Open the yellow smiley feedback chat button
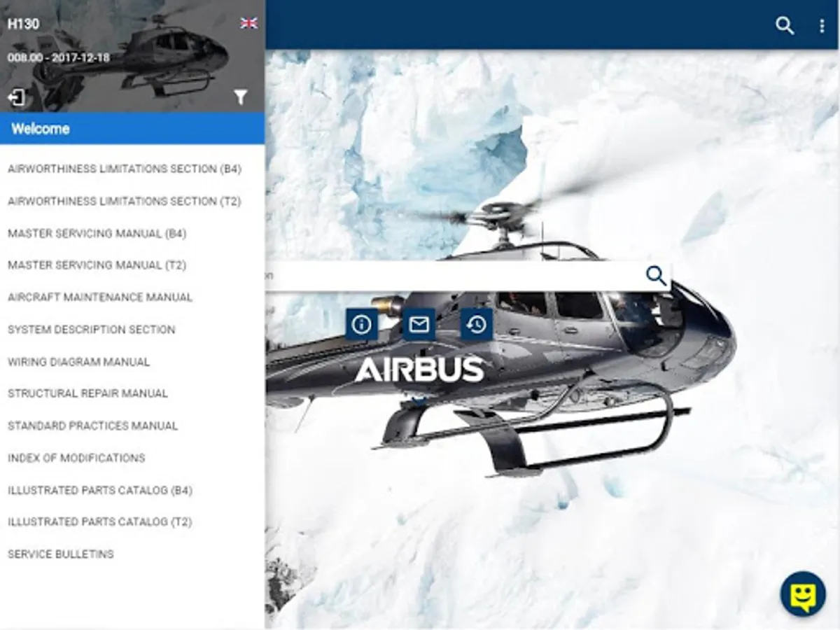The image size is (840, 630). point(804,594)
